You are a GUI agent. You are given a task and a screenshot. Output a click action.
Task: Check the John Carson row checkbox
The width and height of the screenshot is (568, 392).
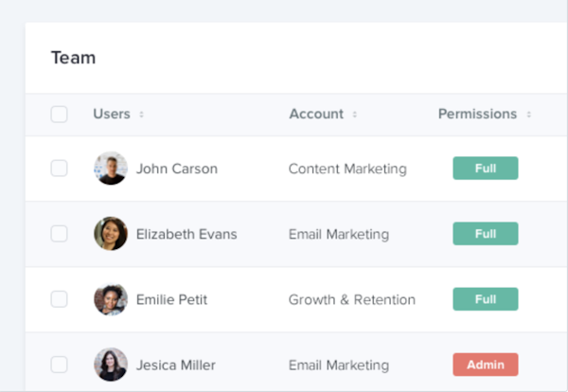59,169
